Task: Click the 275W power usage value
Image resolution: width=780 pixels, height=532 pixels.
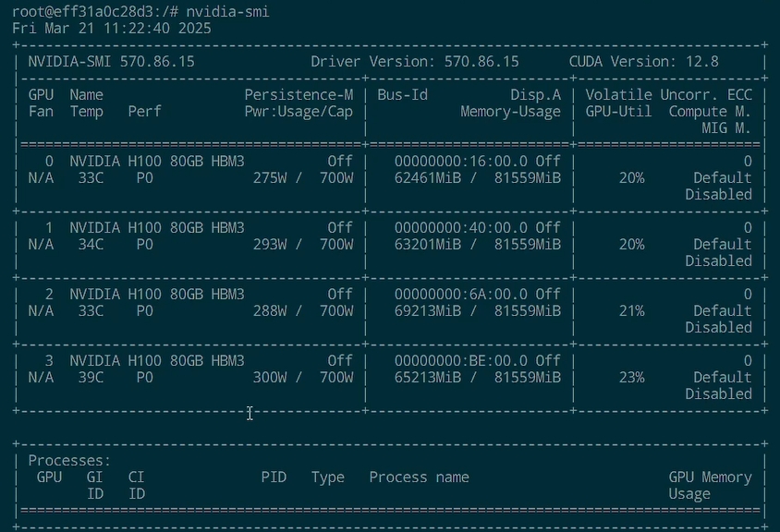Action: [270, 178]
